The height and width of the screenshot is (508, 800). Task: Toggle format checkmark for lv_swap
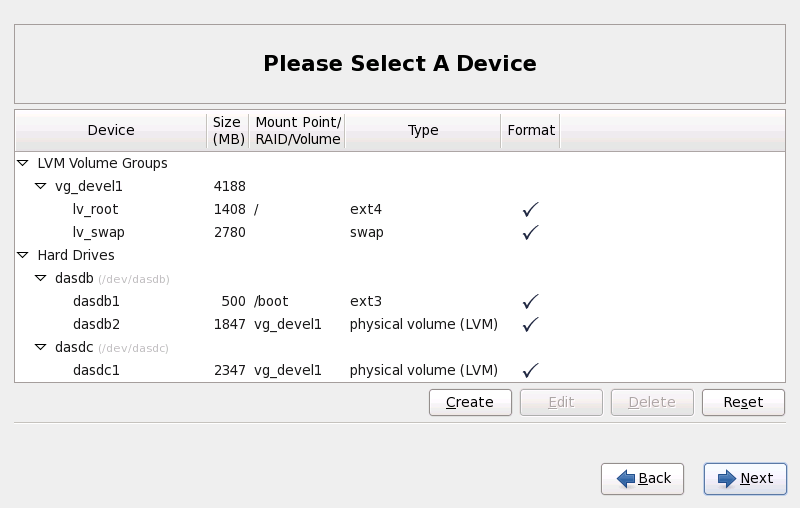click(531, 233)
